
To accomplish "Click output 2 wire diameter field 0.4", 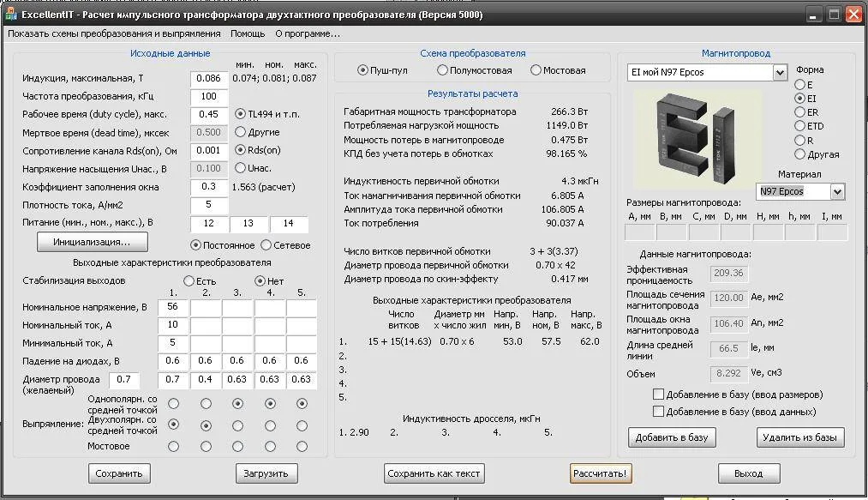I will (x=206, y=380).
